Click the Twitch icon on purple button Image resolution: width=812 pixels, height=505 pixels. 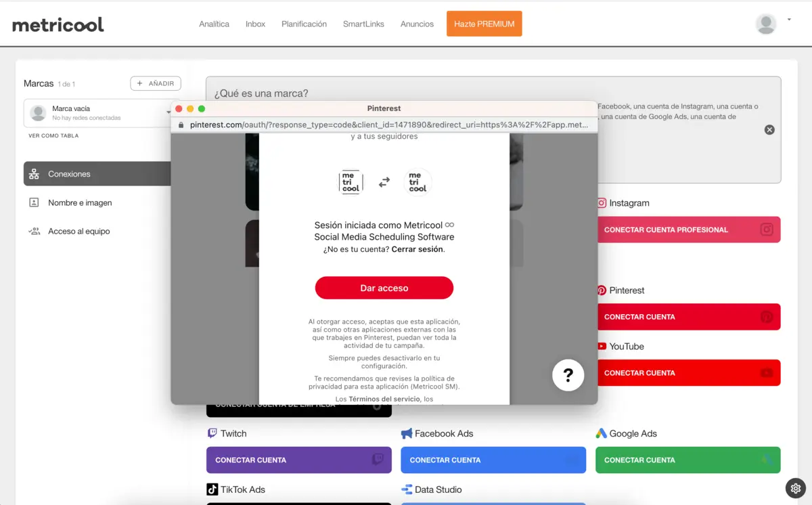pos(378,460)
